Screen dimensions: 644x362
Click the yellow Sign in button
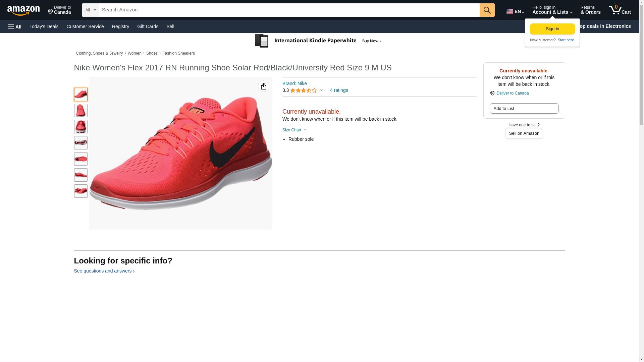point(552,29)
